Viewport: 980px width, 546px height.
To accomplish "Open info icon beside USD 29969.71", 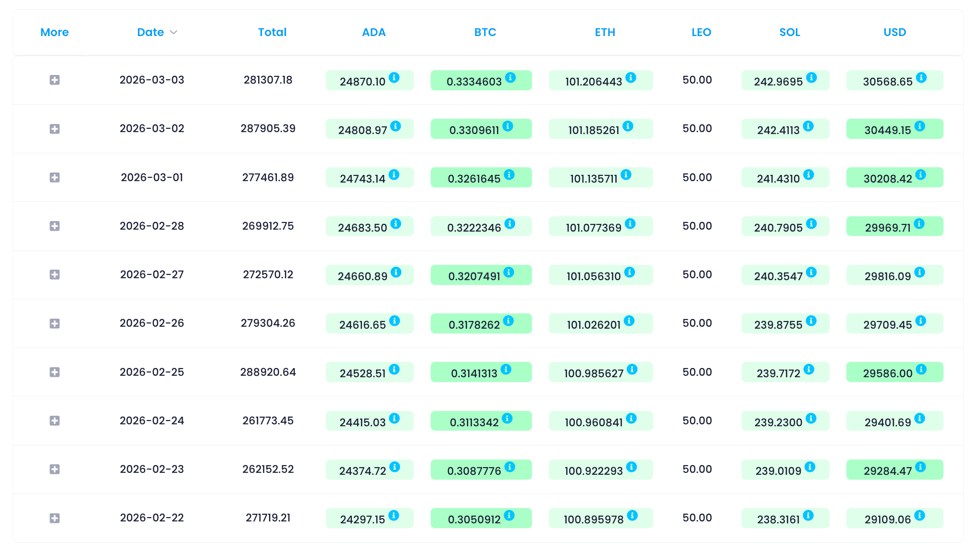I will click(x=919, y=223).
